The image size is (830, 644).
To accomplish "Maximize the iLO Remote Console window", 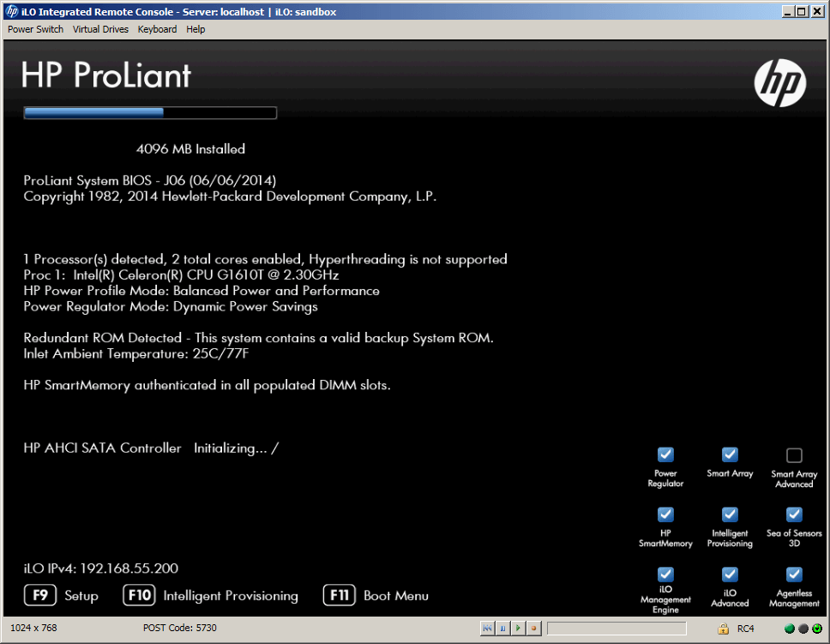I will pyautogui.click(x=802, y=11).
